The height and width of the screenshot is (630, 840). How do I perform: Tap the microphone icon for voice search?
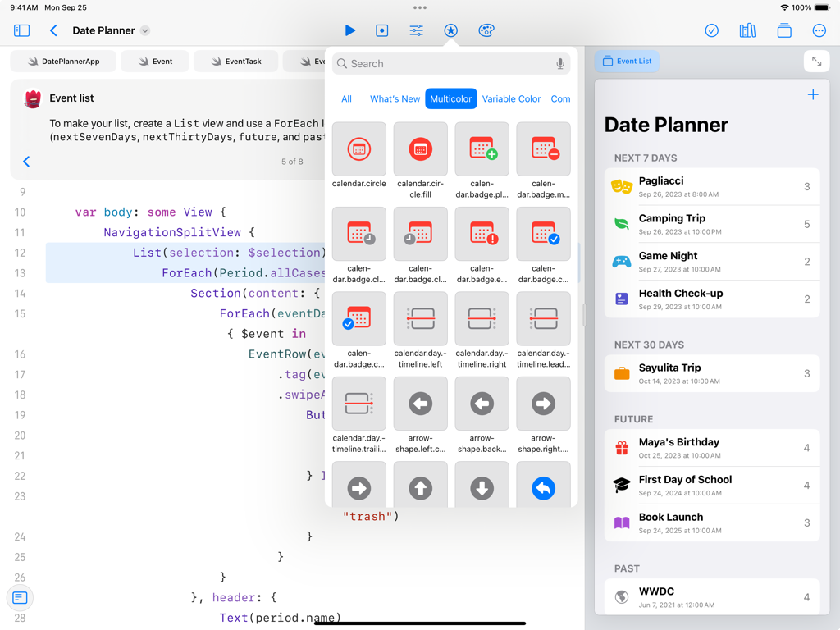(559, 63)
